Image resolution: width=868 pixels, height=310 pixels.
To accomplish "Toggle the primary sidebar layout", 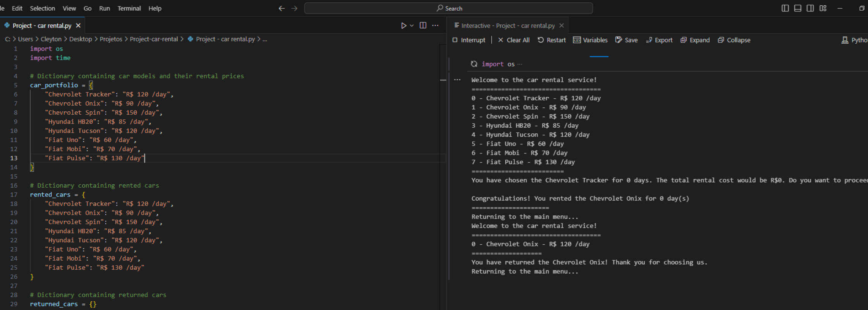I will (x=785, y=8).
